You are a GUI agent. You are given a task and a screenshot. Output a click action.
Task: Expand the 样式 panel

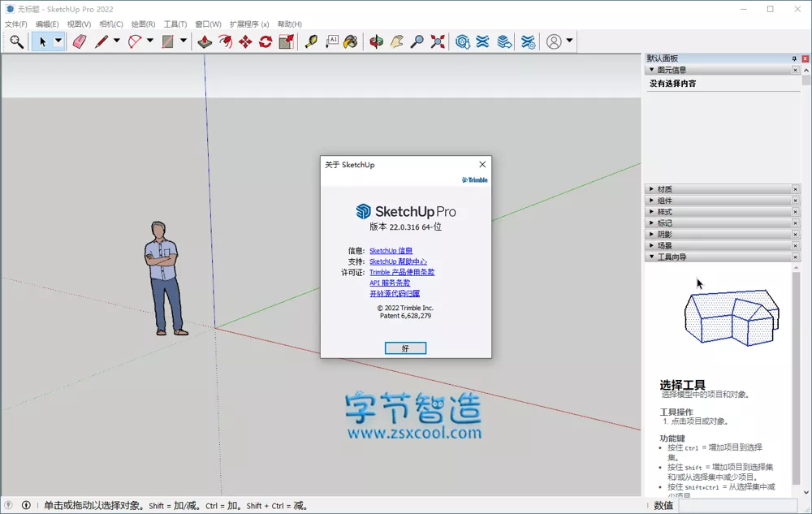tap(651, 212)
